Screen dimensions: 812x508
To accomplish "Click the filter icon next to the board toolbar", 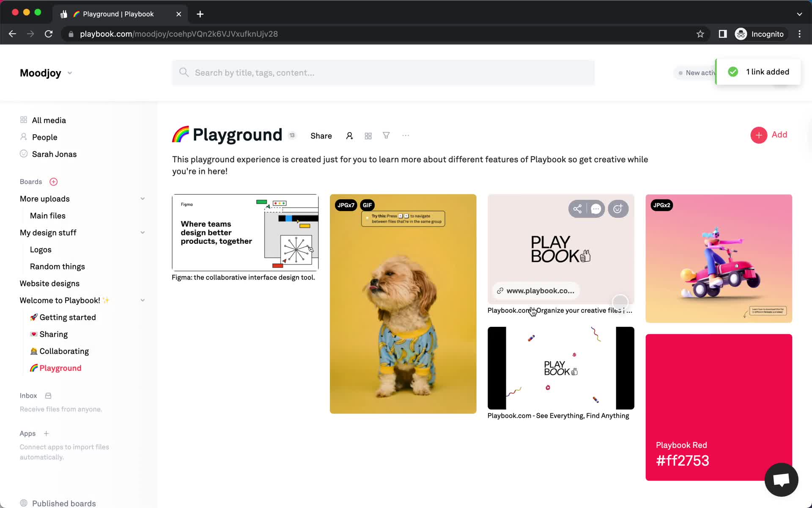I will click(x=387, y=135).
